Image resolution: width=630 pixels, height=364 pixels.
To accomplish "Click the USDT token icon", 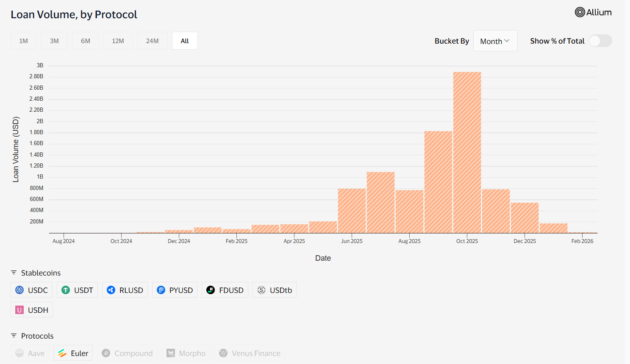I will pyautogui.click(x=66, y=290).
